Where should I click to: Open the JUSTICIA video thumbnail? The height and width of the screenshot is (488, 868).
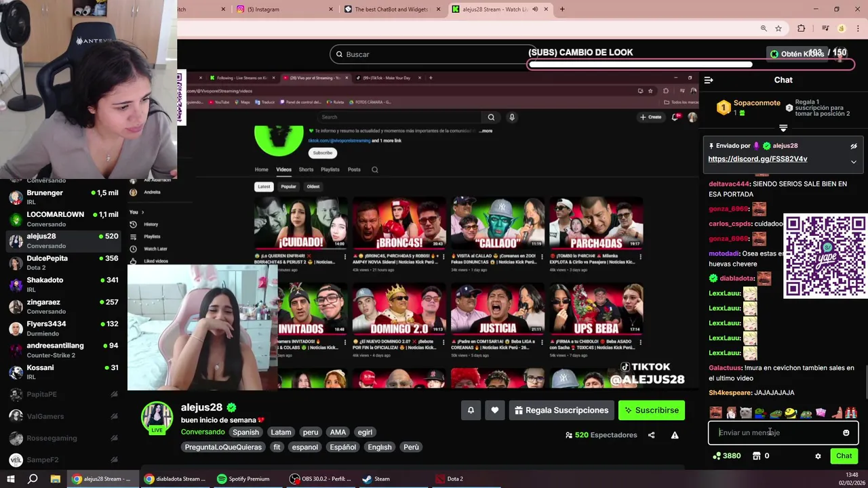pyautogui.click(x=498, y=310)
